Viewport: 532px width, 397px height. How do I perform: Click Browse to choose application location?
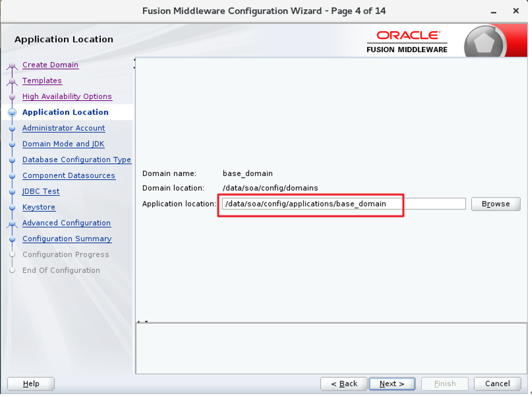496,204
